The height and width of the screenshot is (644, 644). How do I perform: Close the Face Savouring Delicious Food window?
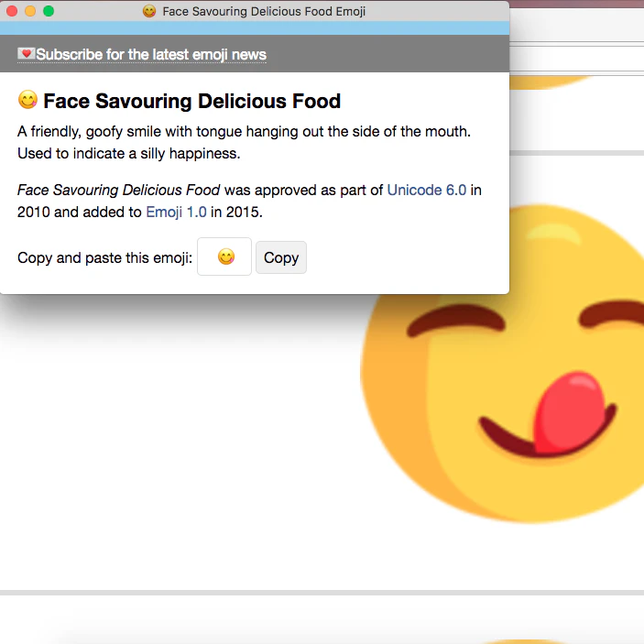12,11
